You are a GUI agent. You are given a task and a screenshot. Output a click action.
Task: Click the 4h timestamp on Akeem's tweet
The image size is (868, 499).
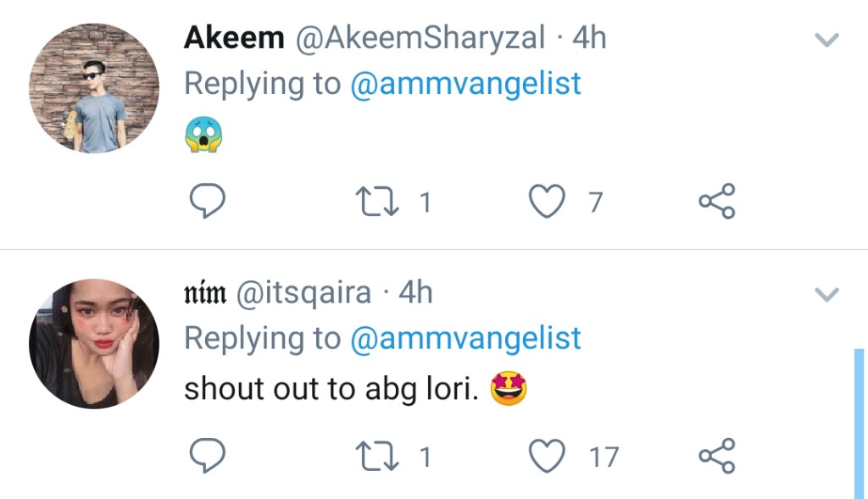pyautogui.click(x=589, y=38)
